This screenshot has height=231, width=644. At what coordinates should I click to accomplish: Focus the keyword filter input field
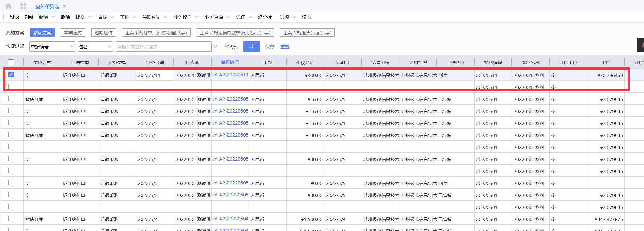pyautogui.click(x=163, y=46)
